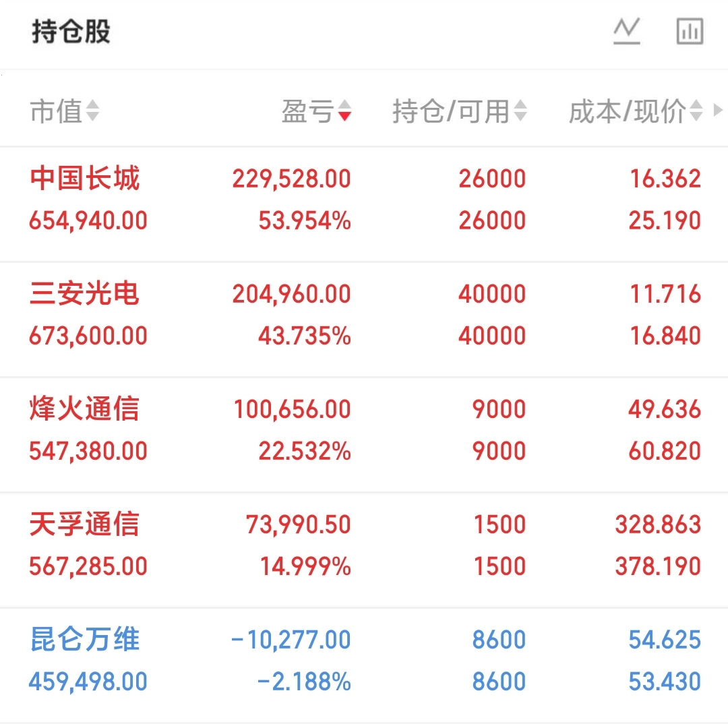Open the 三安光电 stock name
Image resolution: width=728 pixels, height=724 pixels.
click(x=84, y=293)
